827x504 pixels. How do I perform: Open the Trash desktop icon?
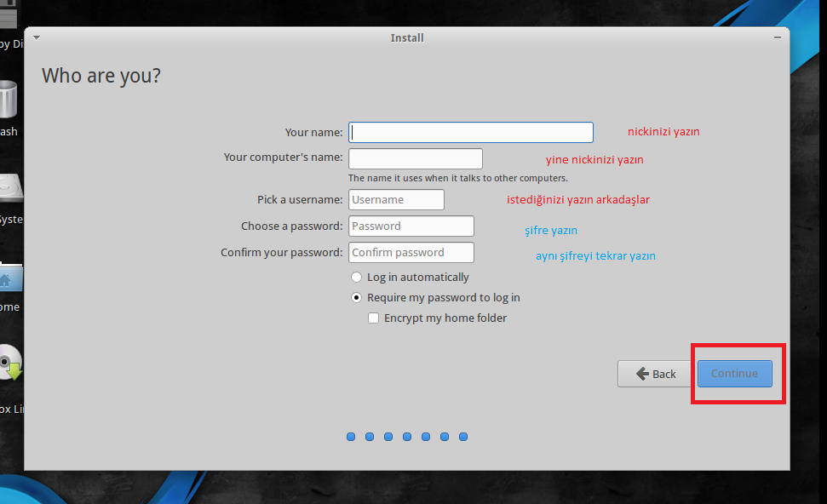pos(9,99)
